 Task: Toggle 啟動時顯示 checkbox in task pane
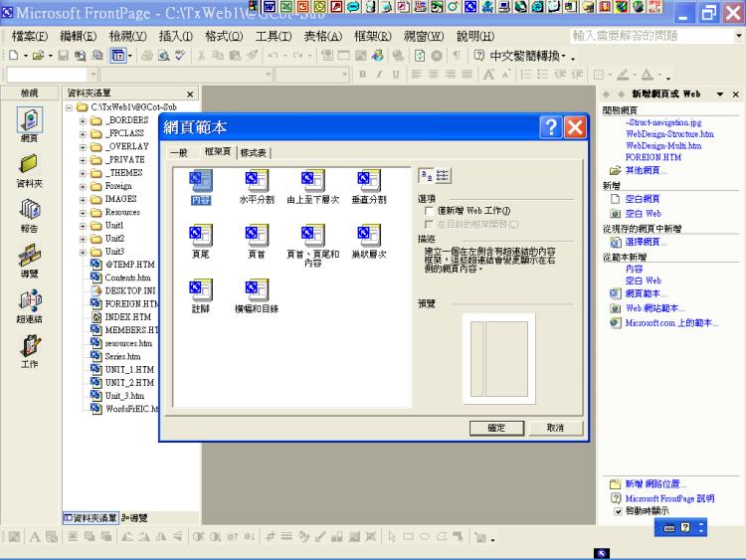pyautogui.click(x=618, y=511)
